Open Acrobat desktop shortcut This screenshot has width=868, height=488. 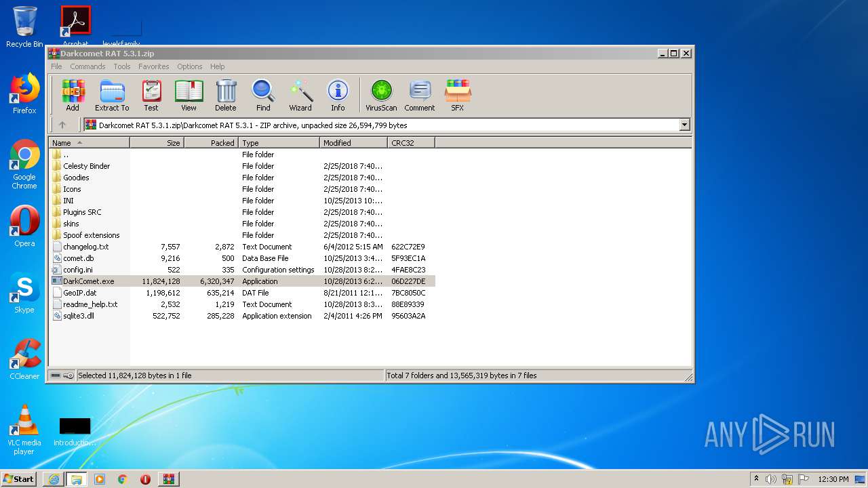tap(75, 26)
